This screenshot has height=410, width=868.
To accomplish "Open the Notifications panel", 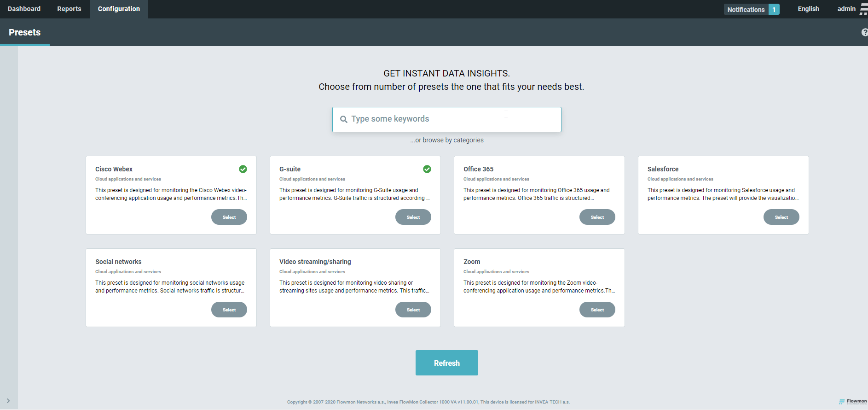I will pos(746,9).
